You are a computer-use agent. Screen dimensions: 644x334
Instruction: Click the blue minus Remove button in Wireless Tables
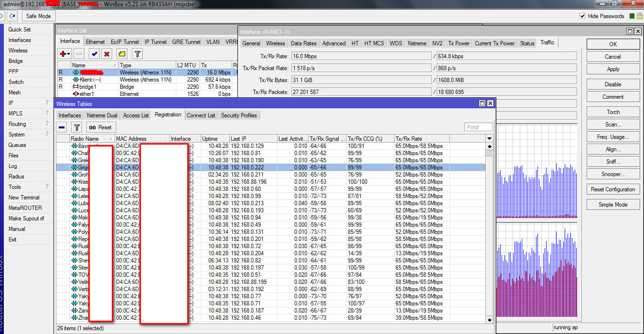pyautogui.click(x=62, y=127)
